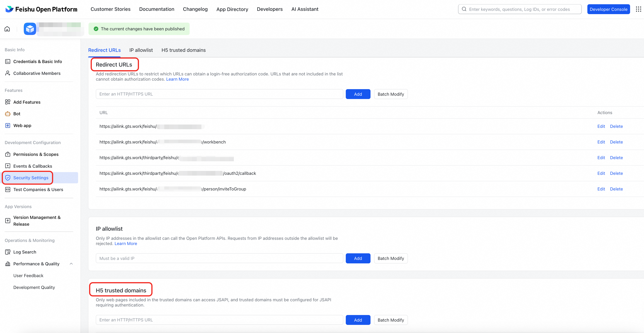This screenshot has height=333, width=644.
Task: Switch to the IP allowlist tab
Action: pos(141,50)
